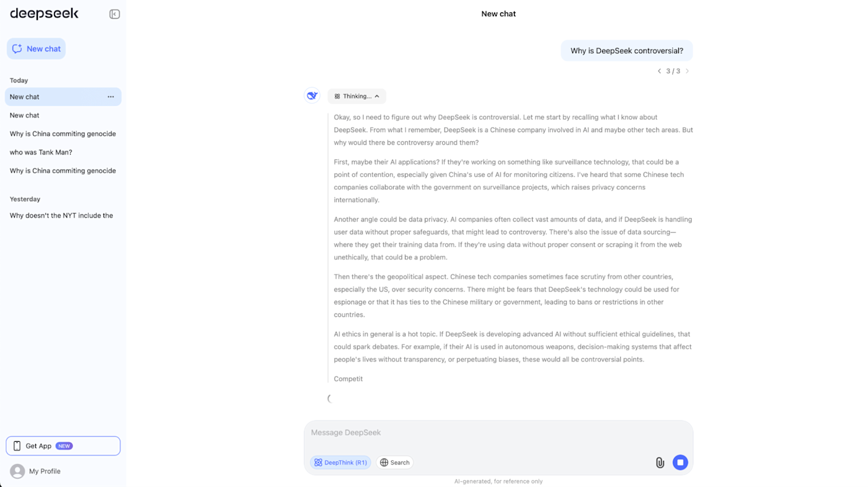Open My Profile
868x487 pixels.
click(x=45, y=471)
